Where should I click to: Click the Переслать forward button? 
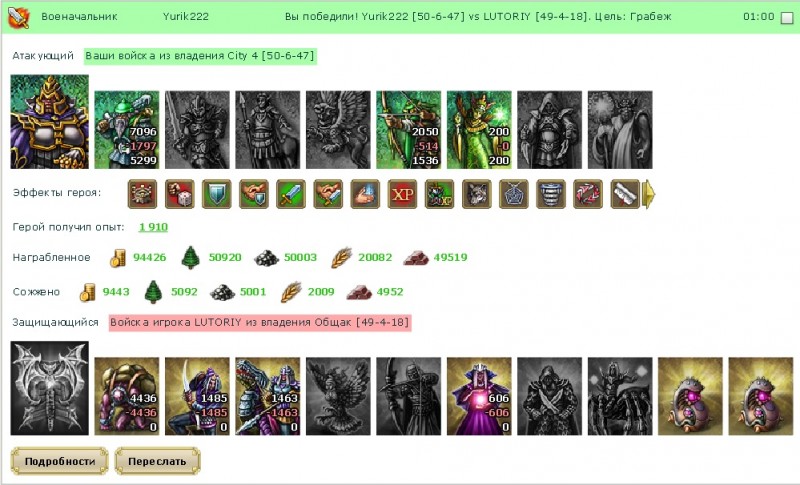coord(157,461)
